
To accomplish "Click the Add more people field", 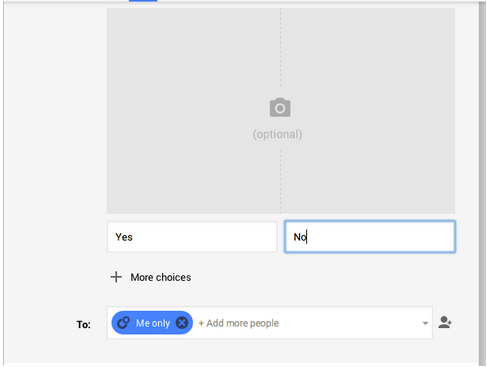I will click(239, 323).
